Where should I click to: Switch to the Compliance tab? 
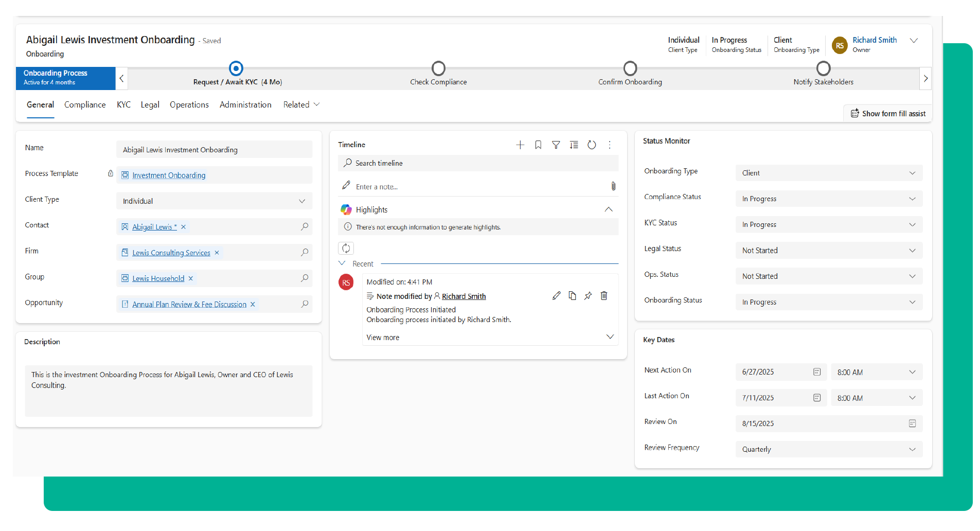coord(85,105)
